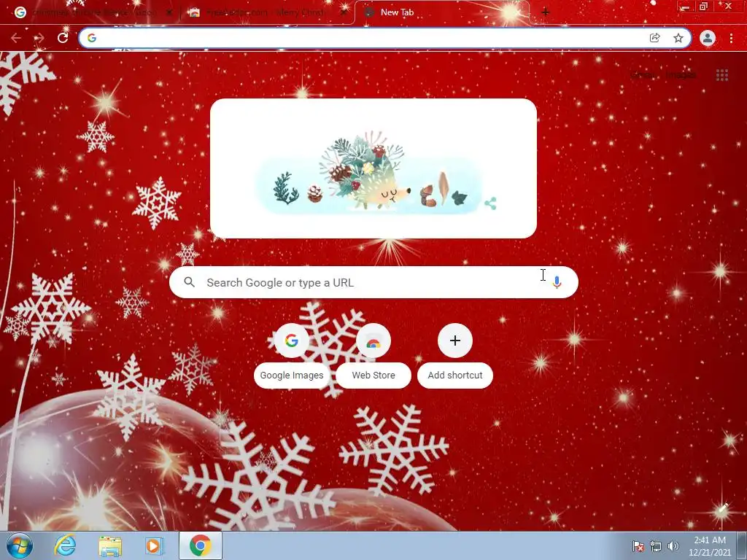
Task: Open the Google Images shortcut icon
Action: point(292,341)
